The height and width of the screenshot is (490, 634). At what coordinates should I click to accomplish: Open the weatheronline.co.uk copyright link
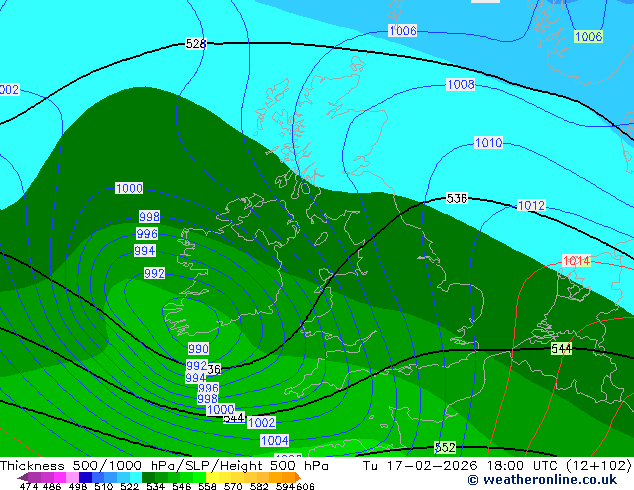(x=542, y=480)
